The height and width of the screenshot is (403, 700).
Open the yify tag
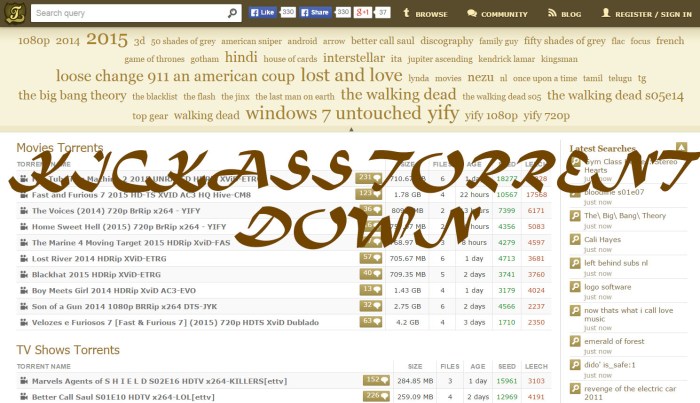point(443,114)
